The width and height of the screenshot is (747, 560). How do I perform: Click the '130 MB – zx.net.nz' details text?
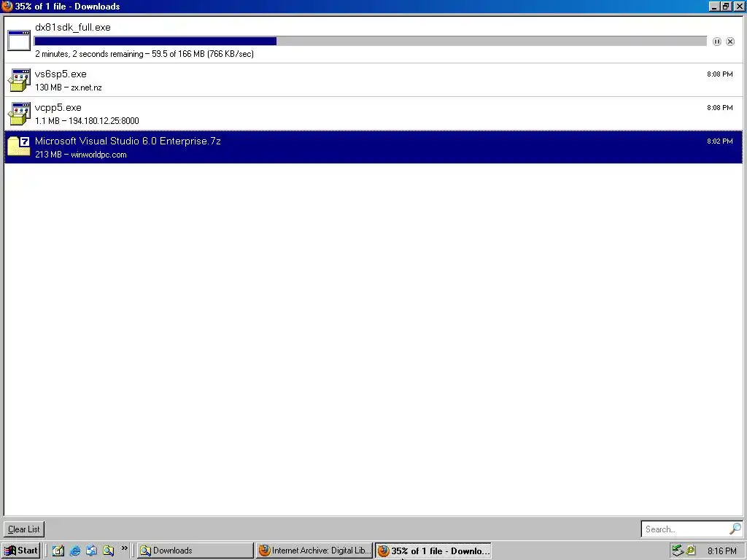(68, 87)
